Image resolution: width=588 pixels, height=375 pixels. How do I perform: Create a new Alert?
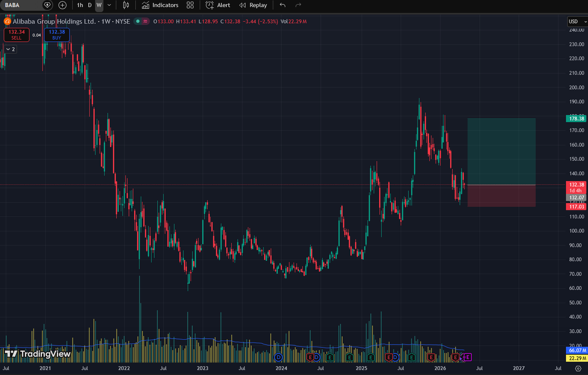(x=218, y=5)
